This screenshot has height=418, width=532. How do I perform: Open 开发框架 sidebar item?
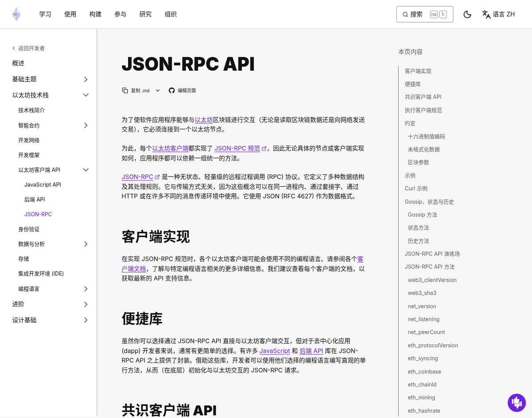(29, 155)
